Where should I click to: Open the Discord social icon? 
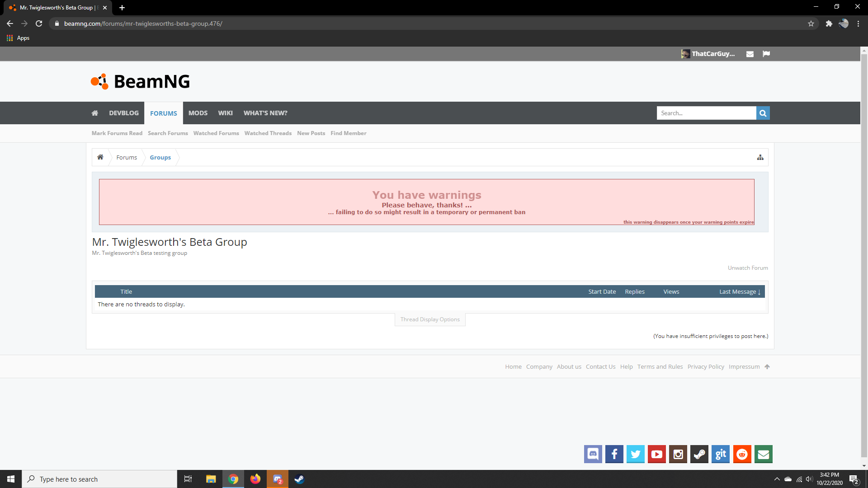point(593,454)
